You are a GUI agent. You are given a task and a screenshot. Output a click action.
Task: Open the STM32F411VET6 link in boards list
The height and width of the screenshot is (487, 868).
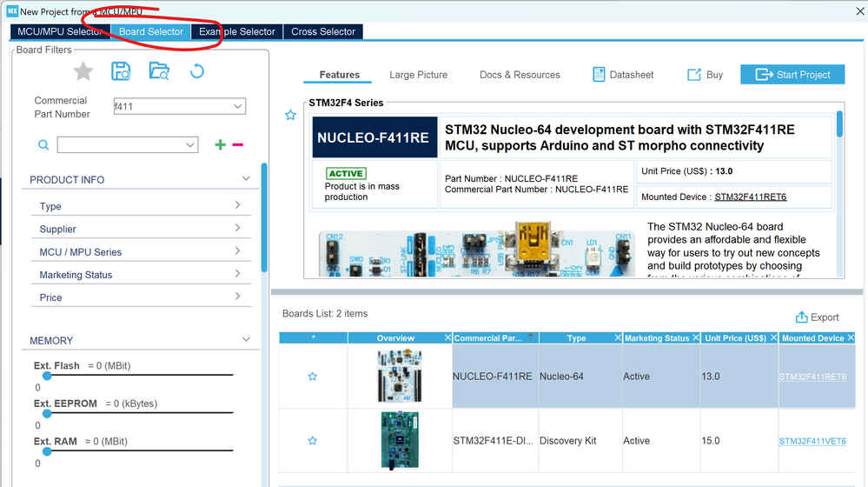click(812, 441)
